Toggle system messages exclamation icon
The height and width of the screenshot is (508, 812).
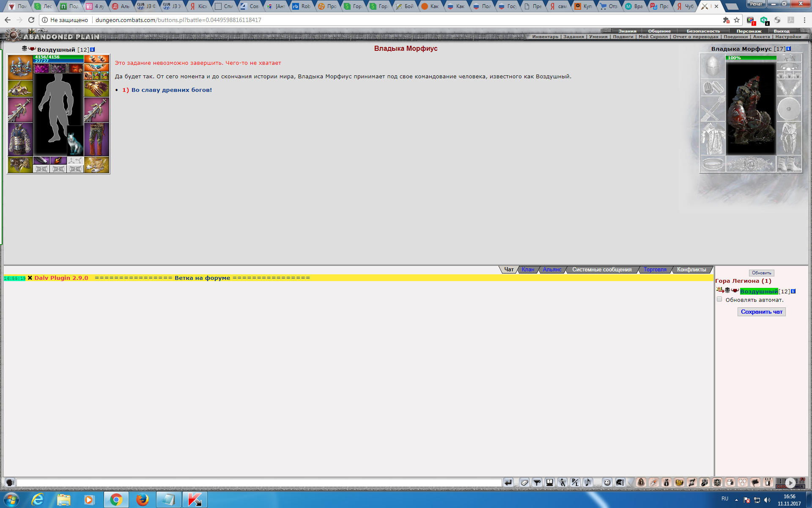pos(550,483)
